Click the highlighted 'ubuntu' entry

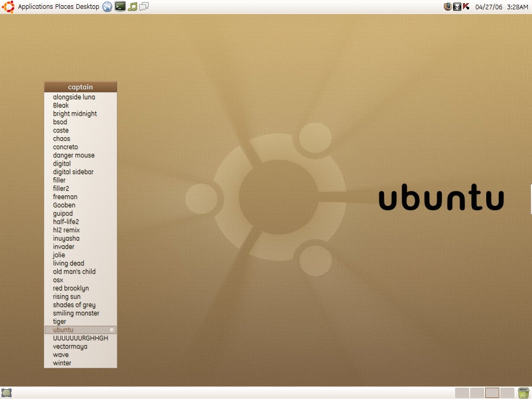click(x=81, y=330)
